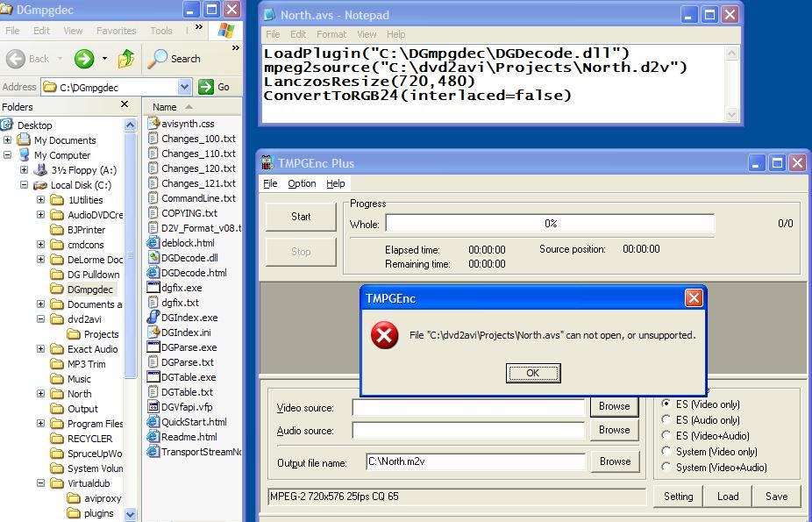This screenshot has height=522, width=812.
Task: Select the COPYING.txt file icon
Action: (153, 213)
